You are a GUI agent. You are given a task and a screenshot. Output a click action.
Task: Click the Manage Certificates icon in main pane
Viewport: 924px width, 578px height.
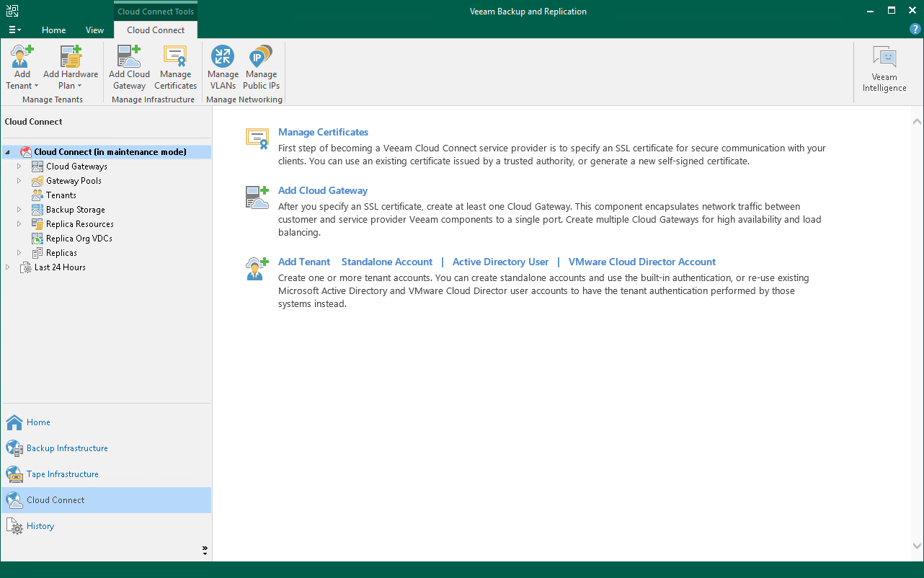[x=257, y=138]
